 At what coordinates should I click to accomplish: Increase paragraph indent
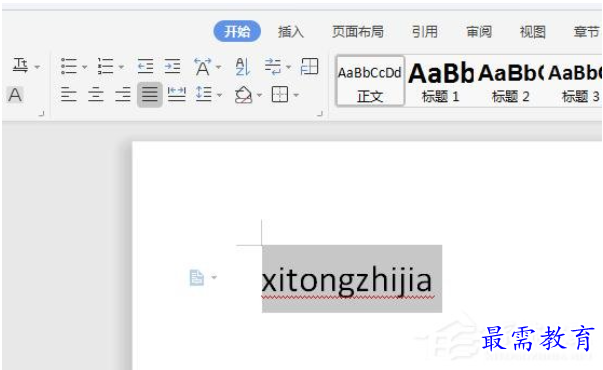click(x=172, y=67)
